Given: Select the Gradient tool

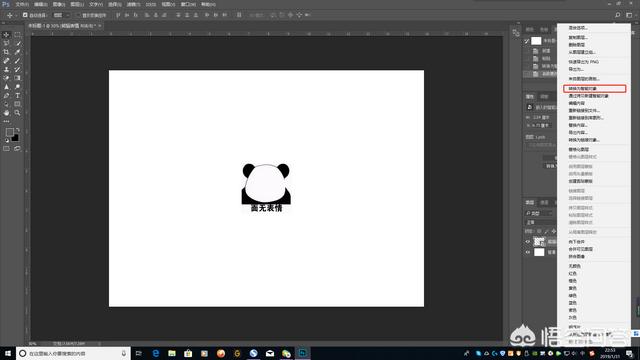Looking at the screenshot, I should pyautogui.click(x=17, y=78).
